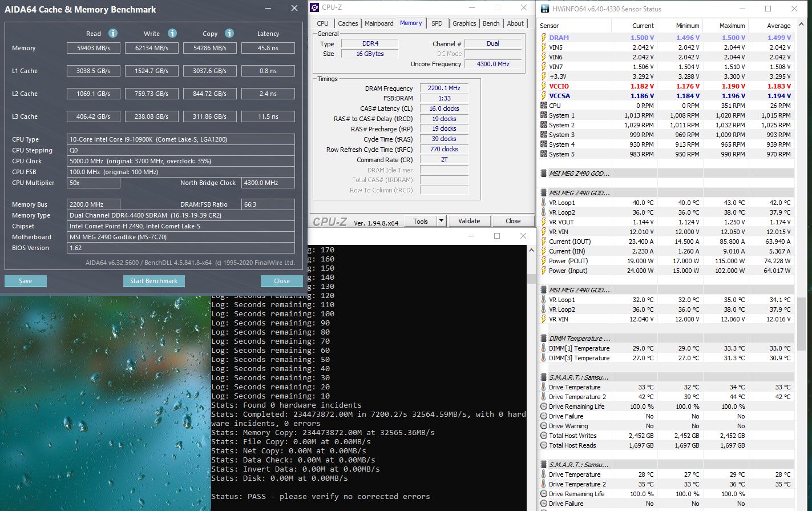Click the VIN5 row in HWiNFO64
812x511 pixels.
point(666,47)
